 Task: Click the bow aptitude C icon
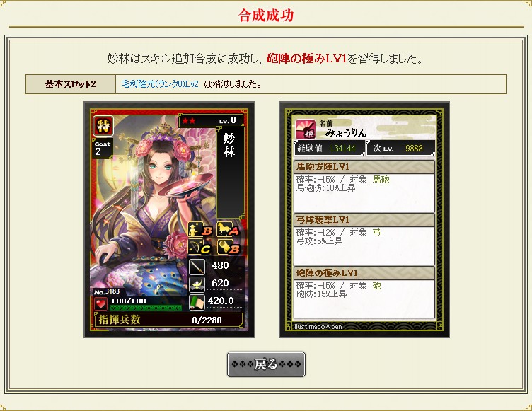coord(200,248)
